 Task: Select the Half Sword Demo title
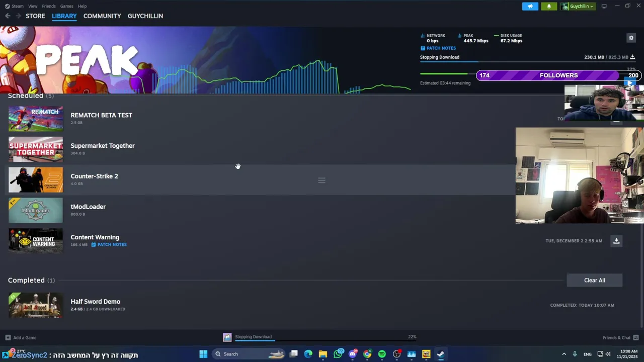95,302
